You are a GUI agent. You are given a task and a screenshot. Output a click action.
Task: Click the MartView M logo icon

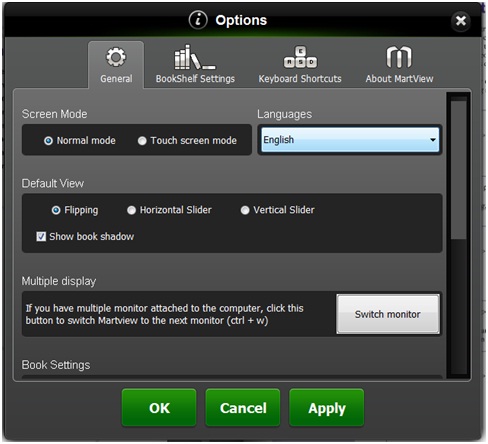[x=399, y=57]
